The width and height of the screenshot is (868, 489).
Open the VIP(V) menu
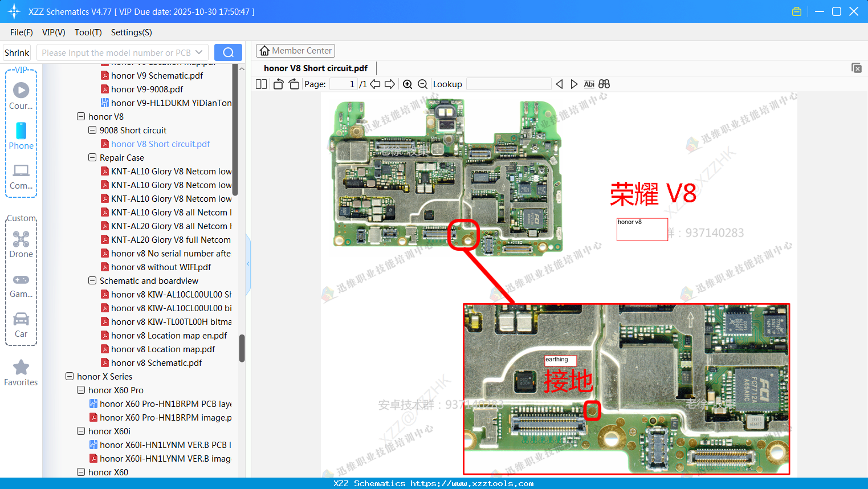(54, 32)
